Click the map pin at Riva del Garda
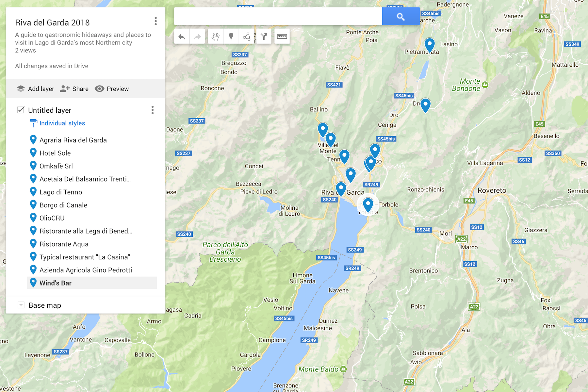This screenshot has width=588, height=392. pyautogui.click(x=341, y=189)
